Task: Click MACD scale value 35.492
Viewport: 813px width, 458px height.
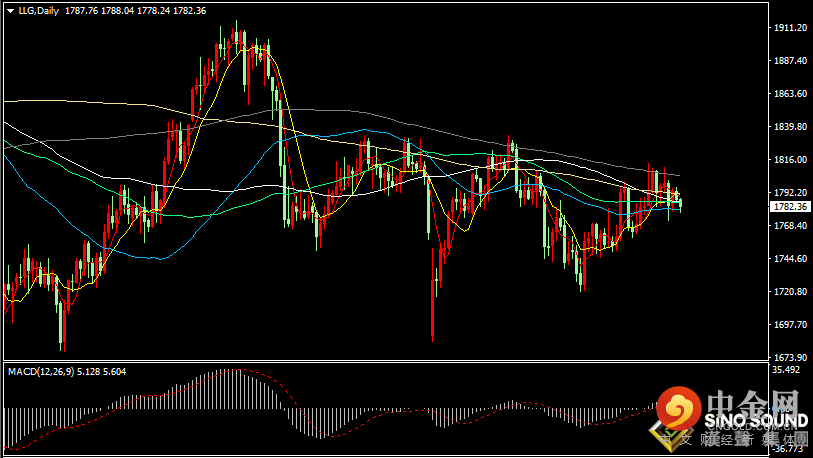Action: coord(786,369)
